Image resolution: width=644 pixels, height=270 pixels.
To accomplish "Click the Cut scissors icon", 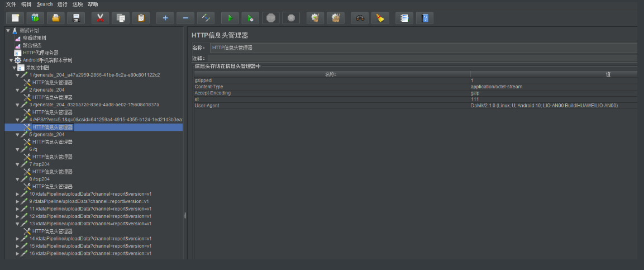I will 100,18.
